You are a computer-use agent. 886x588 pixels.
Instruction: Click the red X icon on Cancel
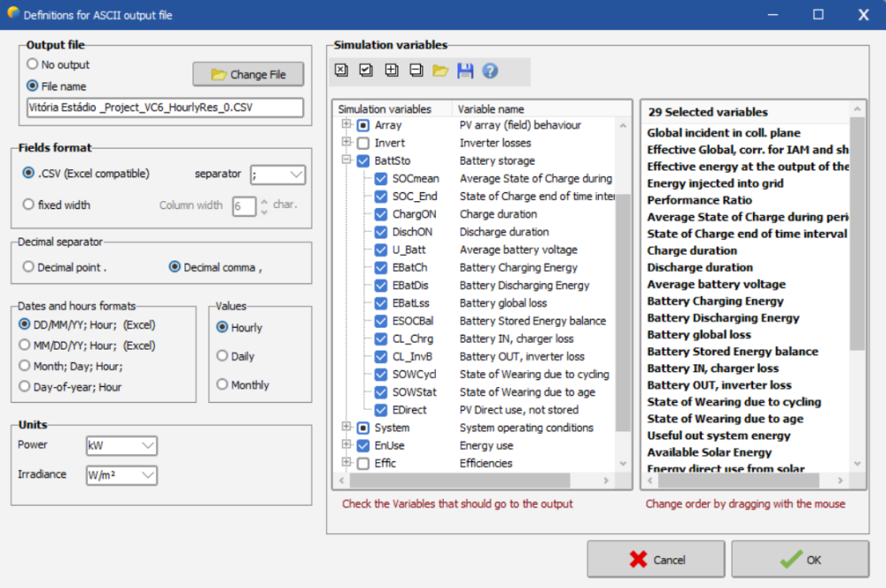pyautogui.click(x=638, y=560)
